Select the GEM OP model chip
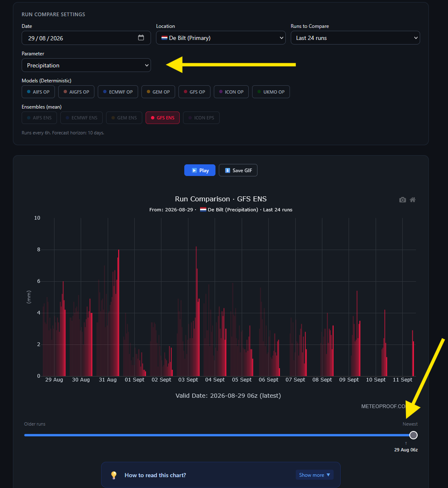 [x=158, y=92]
